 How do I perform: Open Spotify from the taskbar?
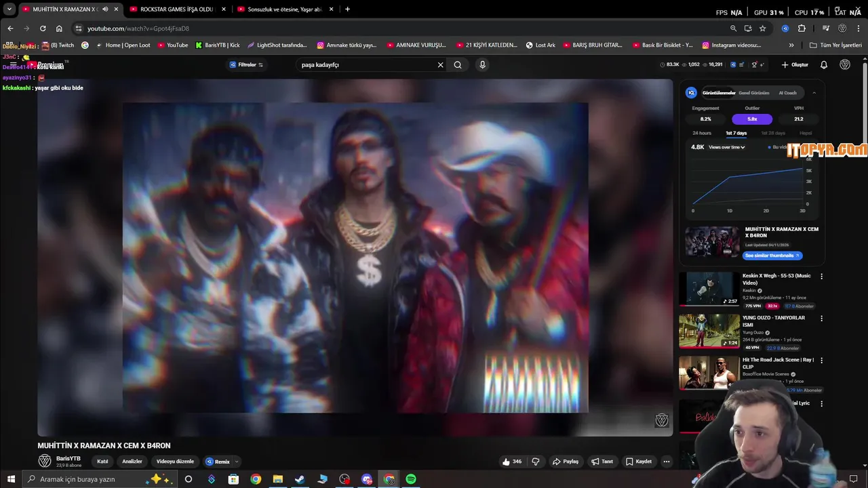tap(411, 479)
